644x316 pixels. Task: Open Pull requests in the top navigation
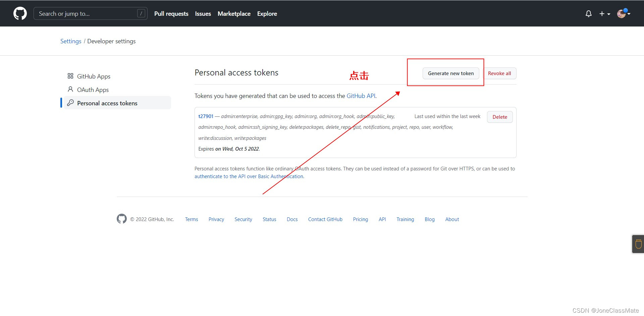click(x=171, y=14)
